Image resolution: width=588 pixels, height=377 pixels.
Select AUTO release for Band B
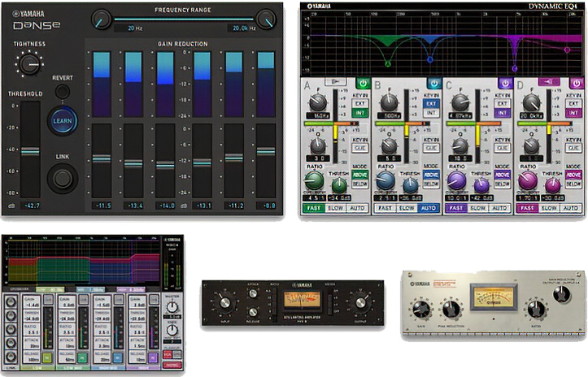pos(429,208)
